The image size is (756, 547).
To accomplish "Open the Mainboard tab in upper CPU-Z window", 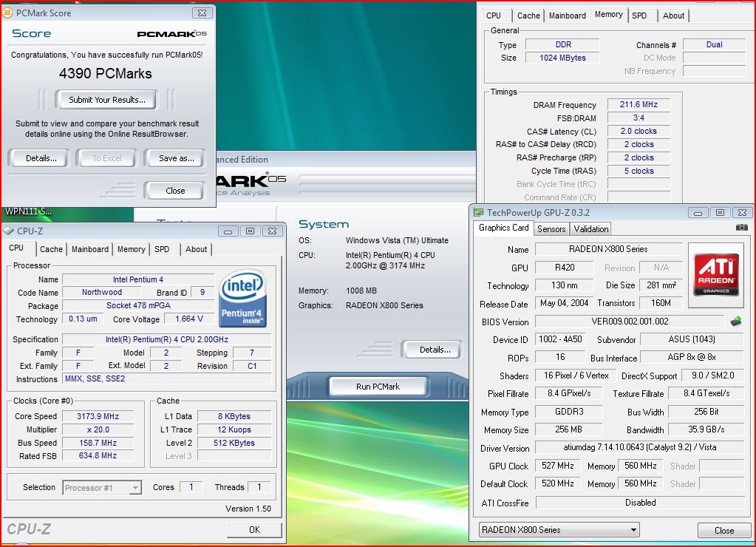I will tap(568, 16).
